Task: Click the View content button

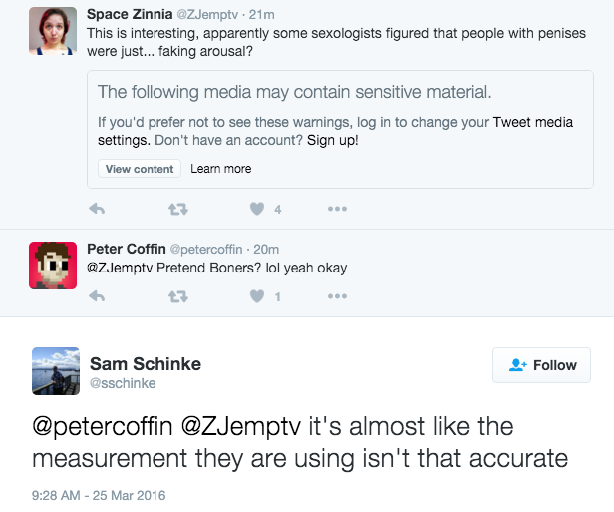Action: (139, 169)
